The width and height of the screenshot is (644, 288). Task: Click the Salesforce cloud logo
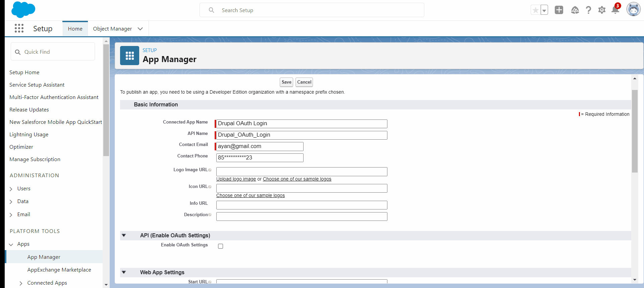pyautogui.click(x=23, y=10)
